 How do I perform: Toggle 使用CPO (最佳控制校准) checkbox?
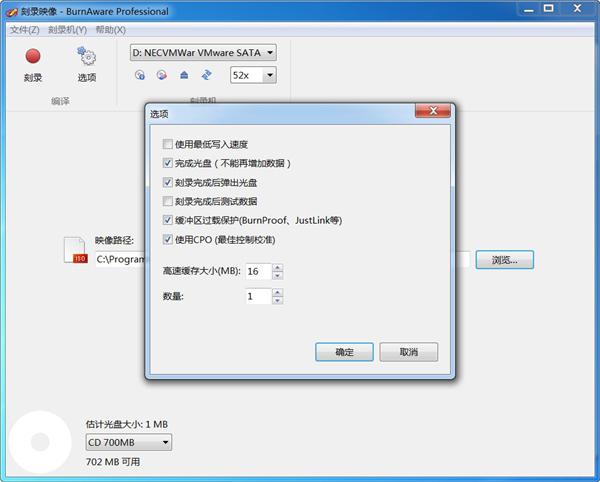tap(168, 239)
